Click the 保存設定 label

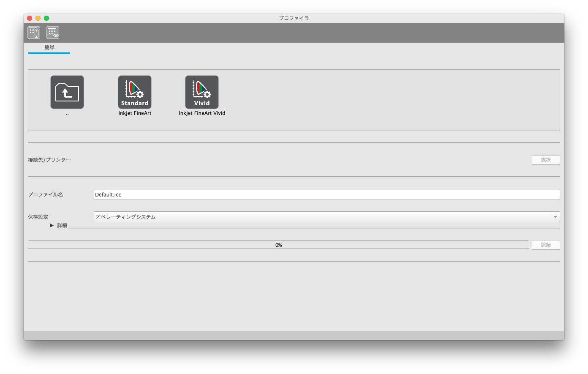pos(38,217)
